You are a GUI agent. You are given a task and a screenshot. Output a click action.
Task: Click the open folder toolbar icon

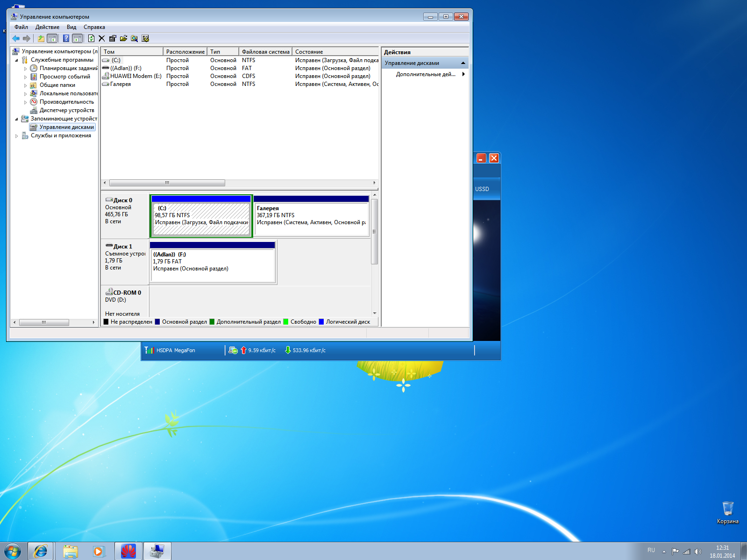(x=123, y=38)
